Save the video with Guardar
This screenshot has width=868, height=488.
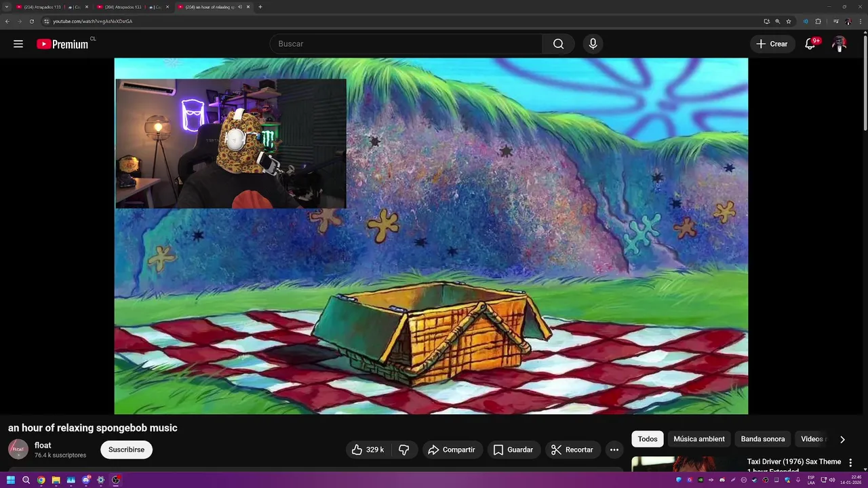(513, 449)
